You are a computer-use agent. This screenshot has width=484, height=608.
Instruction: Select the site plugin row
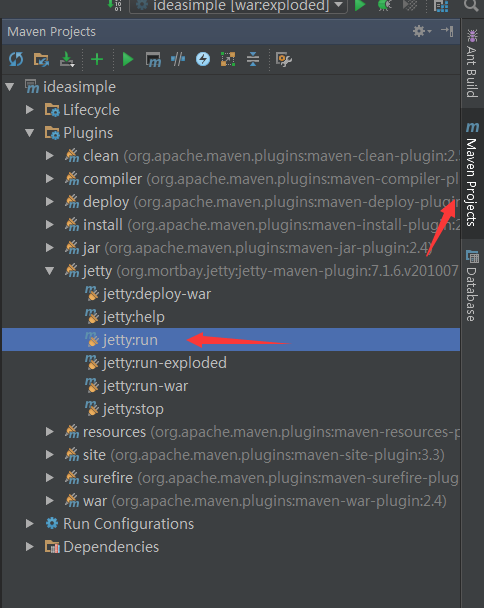231,455
